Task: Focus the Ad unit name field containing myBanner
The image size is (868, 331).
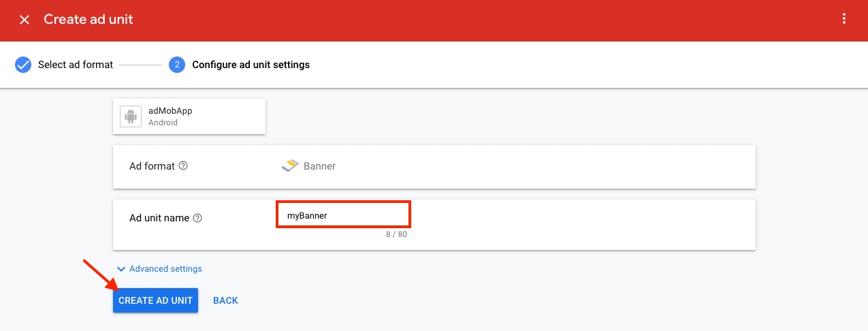Action: pos(343,215)
